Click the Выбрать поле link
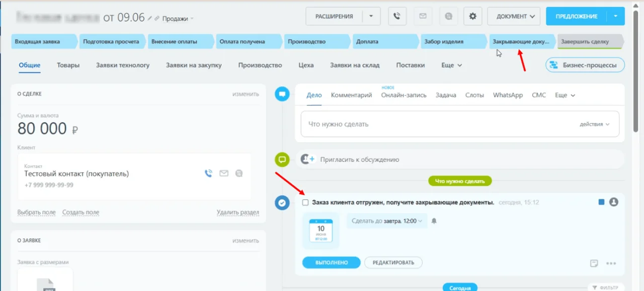 [x=36, y=212]
